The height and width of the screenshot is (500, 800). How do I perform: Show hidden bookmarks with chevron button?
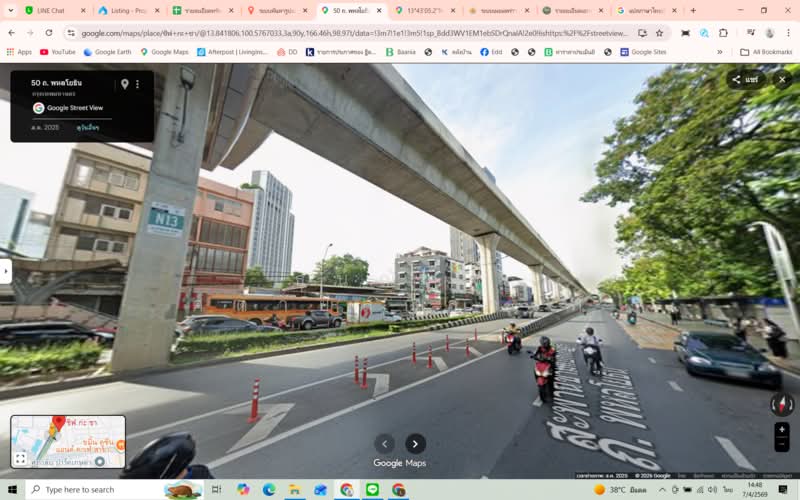[x=719, y=52]
